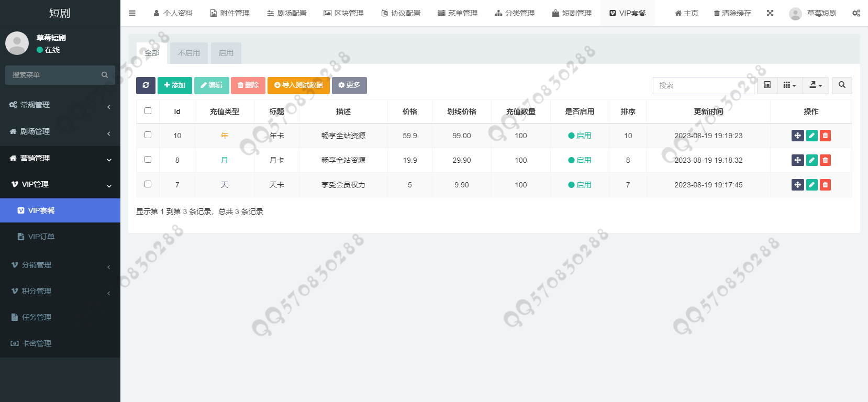Open 任务管理 in sidebar
868x402 pixels.
click(60, 317)
